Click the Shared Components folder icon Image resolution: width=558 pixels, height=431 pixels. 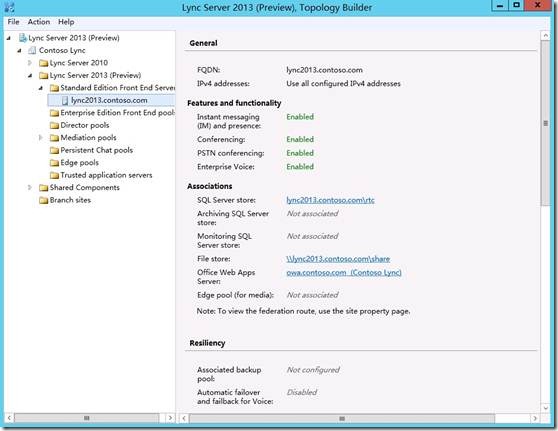[x=43, y=188]
